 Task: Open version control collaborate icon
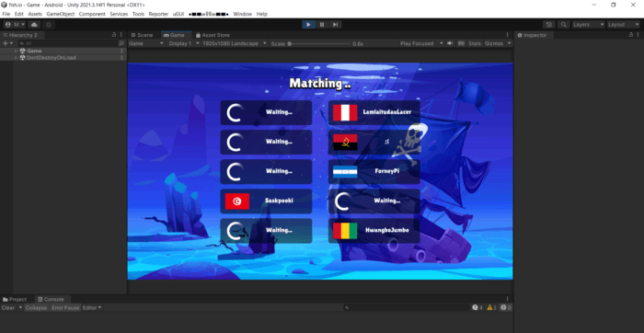coord(49,25)
